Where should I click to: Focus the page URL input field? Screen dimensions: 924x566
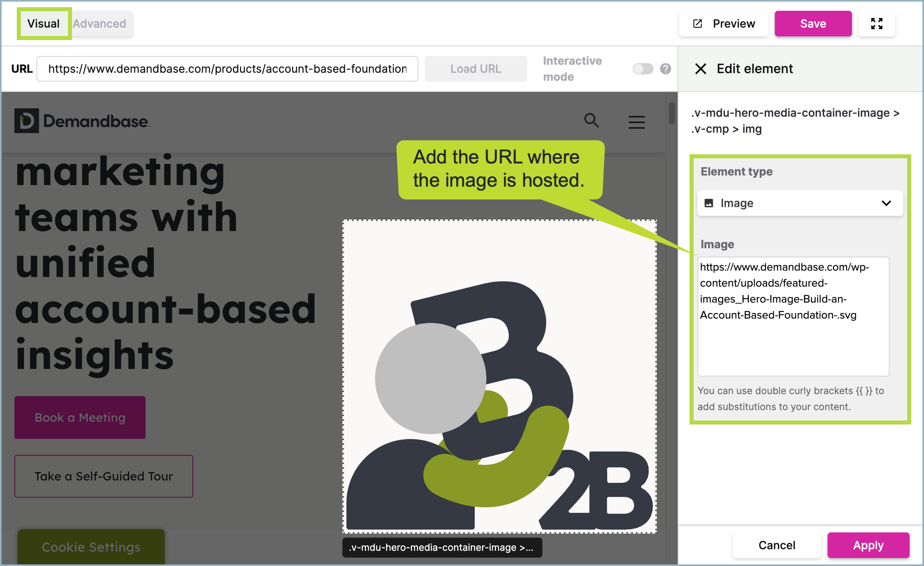click(x=227, y=69)
